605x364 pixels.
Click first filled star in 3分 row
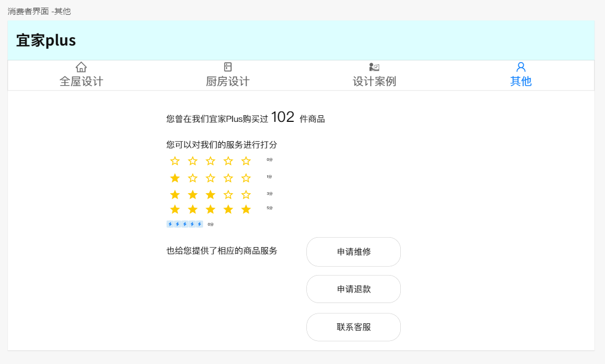(x=175, y=194)
